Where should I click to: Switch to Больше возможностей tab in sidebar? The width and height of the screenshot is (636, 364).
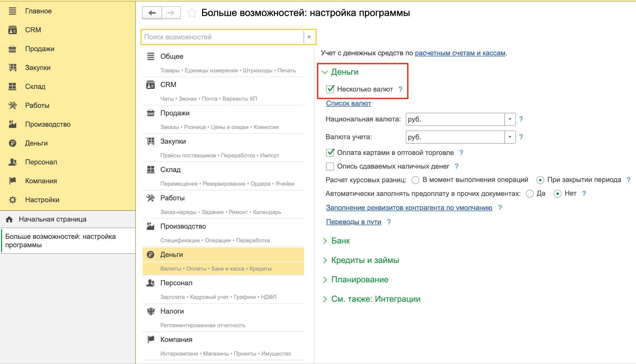click(x=68, y=241)
